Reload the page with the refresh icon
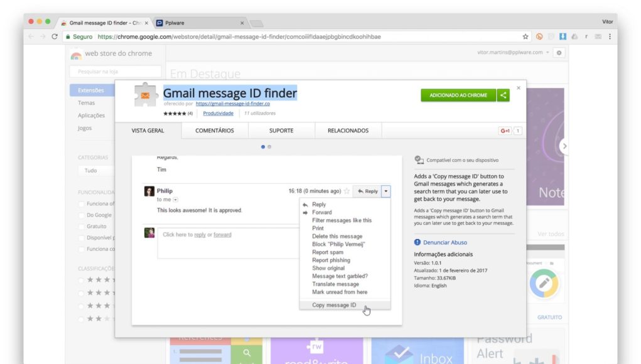 (55, 36)
